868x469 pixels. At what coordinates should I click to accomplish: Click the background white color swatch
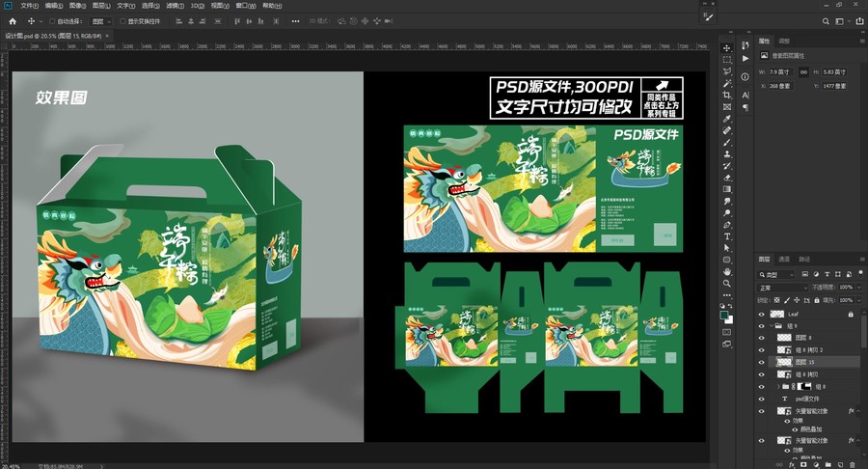730,320
